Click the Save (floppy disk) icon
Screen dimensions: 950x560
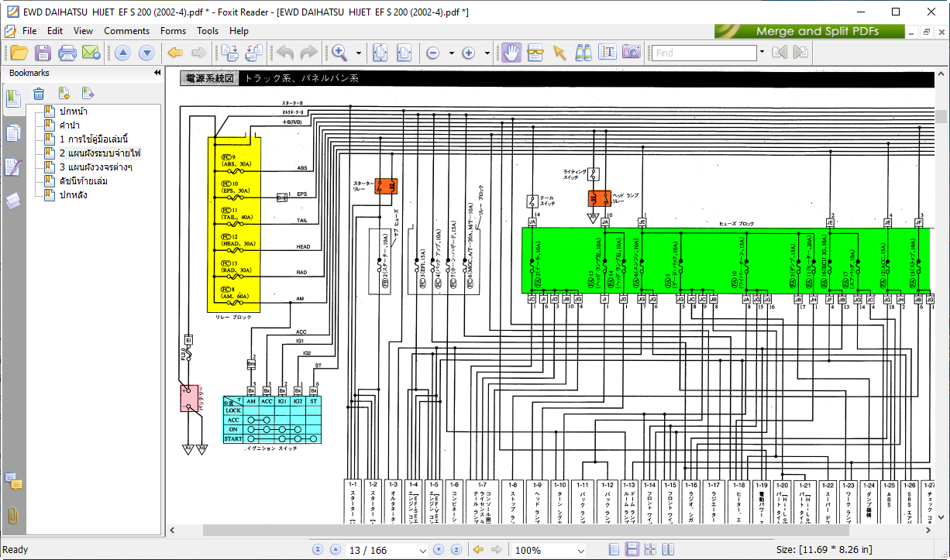point(43,53)
